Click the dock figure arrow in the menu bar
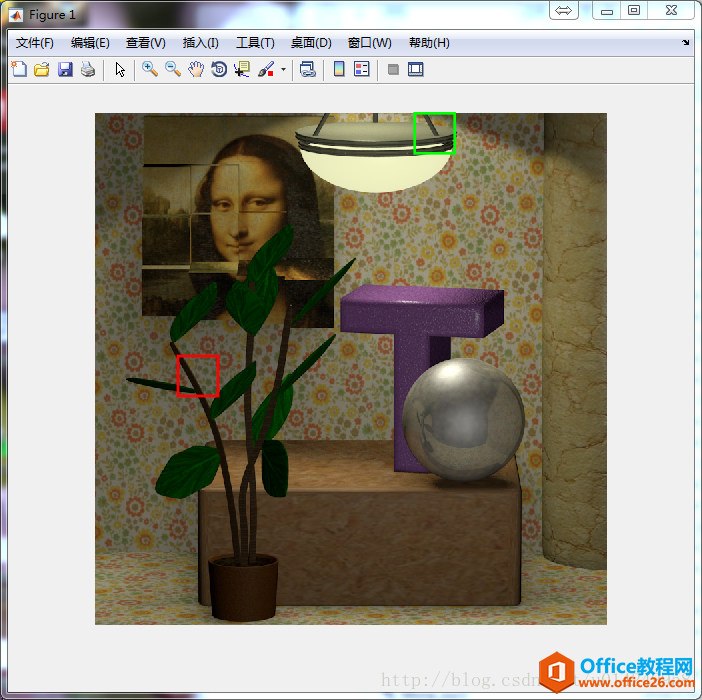The width and height of the screenshot is (702, 700). point(685,43)
